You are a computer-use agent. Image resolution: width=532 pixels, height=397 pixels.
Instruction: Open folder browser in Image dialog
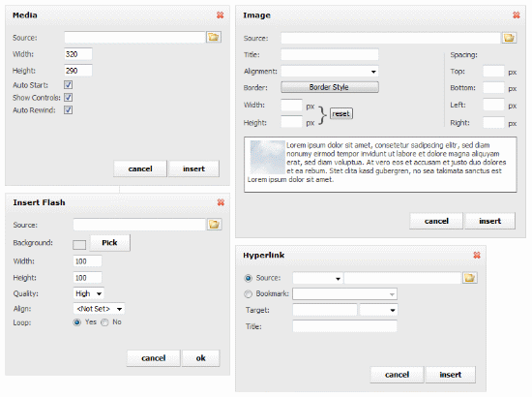[x=509, y=38]
